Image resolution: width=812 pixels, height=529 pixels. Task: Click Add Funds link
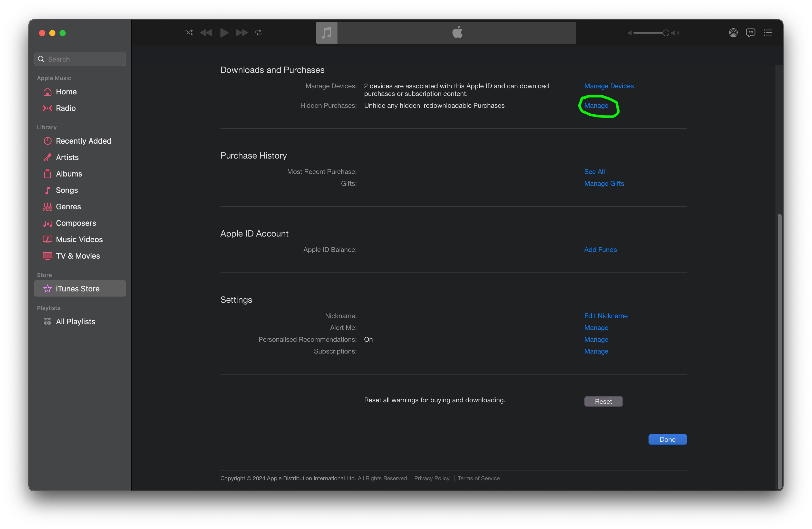coord(600,250)
